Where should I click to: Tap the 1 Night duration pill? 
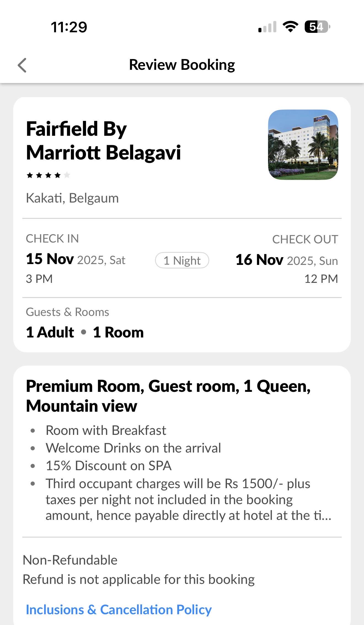pos(182,260)
